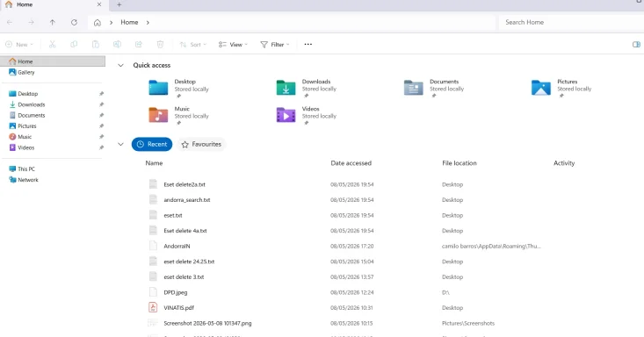The height and width of the screenshot is (337, 644).
Task: Open the See more ellipsis menu
Action: tap(308, 45)
